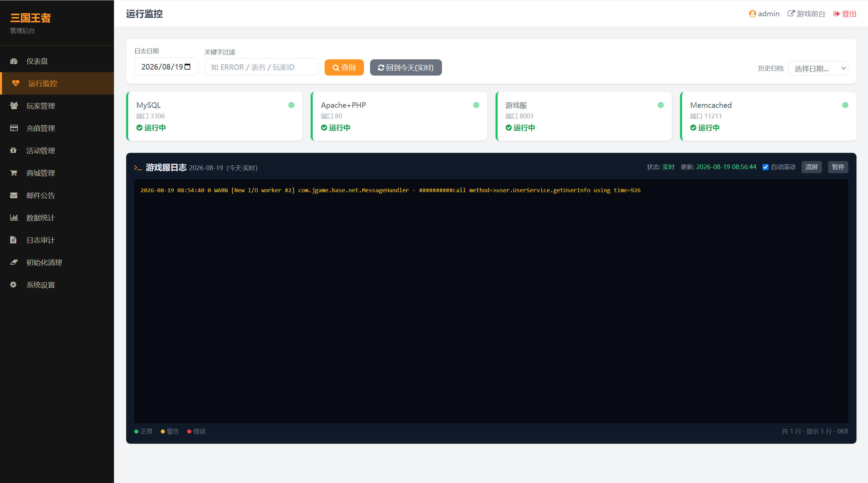Expand the 历史归档 date dropdown

(818, 68)
